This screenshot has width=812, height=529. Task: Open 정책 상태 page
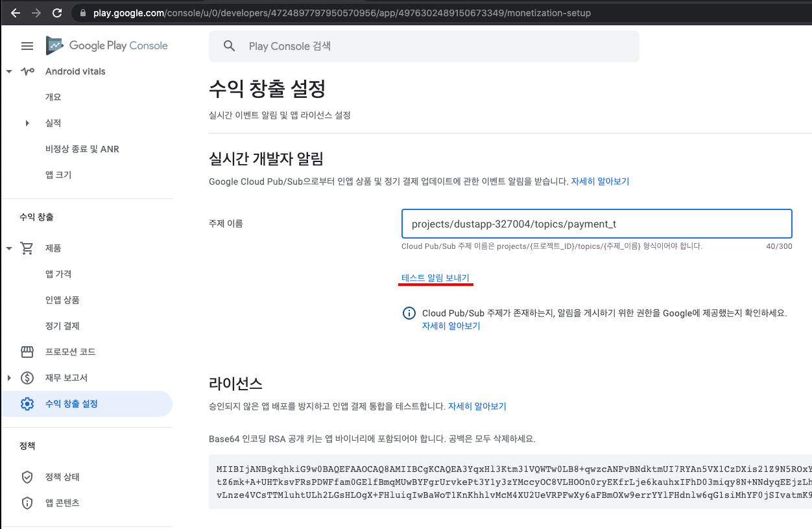[x=62, y=477]
